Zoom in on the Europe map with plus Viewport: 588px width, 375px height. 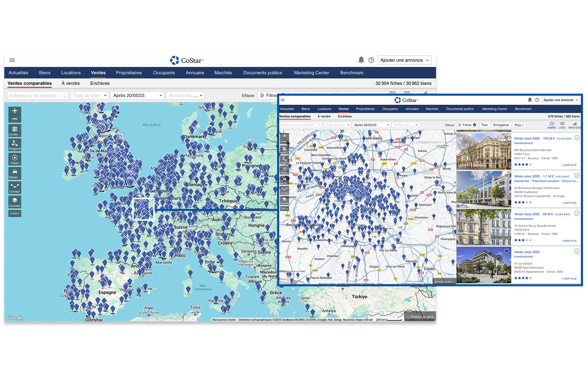pyautogui.click(x=15, y=111)
